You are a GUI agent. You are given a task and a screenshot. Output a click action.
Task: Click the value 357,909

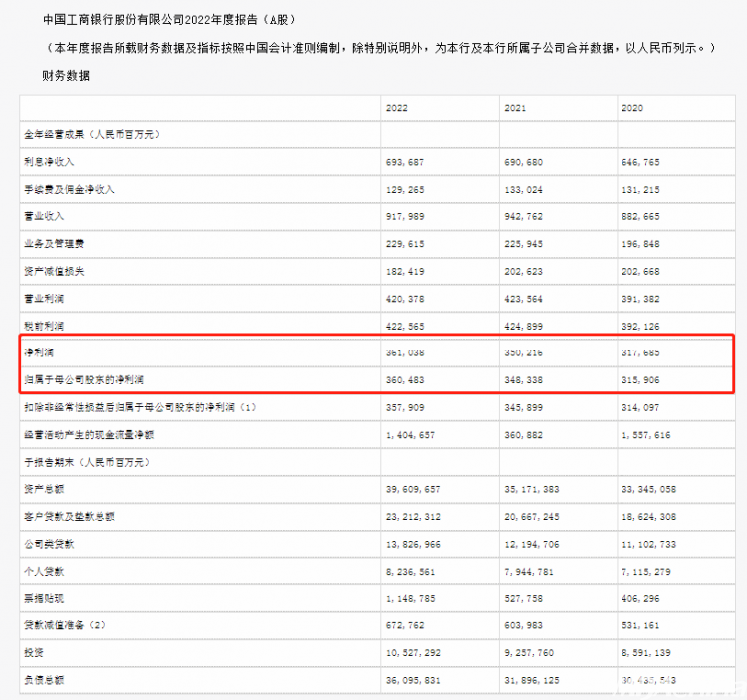[x=405, y=408]
